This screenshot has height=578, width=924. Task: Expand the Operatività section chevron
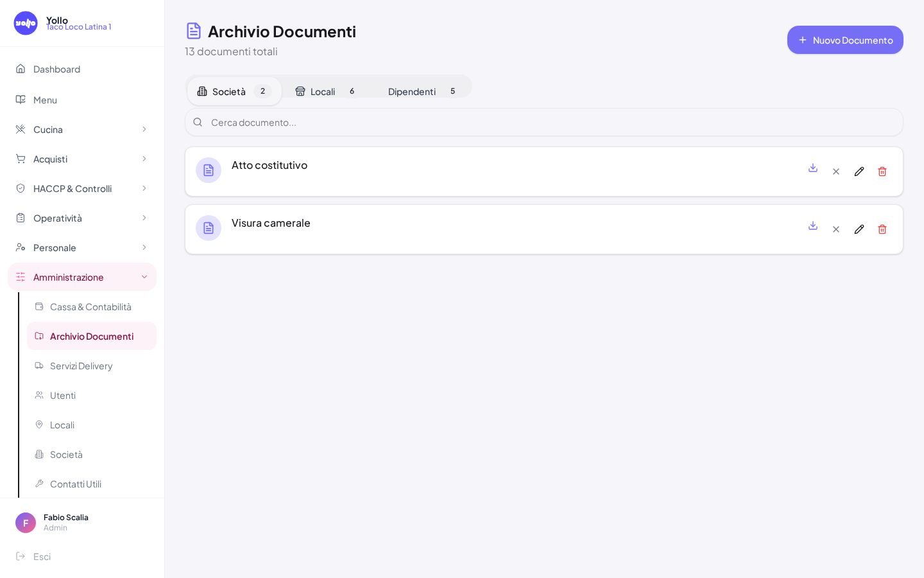[144, 218]
